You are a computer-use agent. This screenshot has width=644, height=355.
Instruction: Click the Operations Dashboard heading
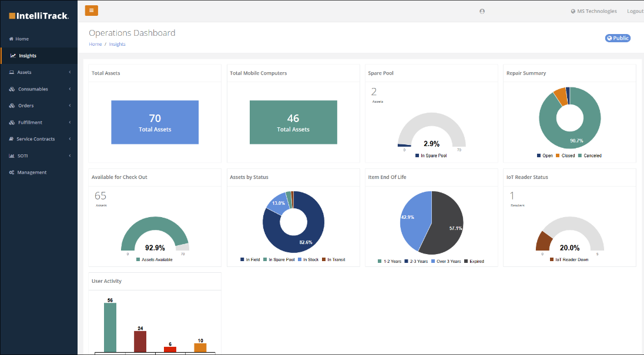[x=132, y=33]
